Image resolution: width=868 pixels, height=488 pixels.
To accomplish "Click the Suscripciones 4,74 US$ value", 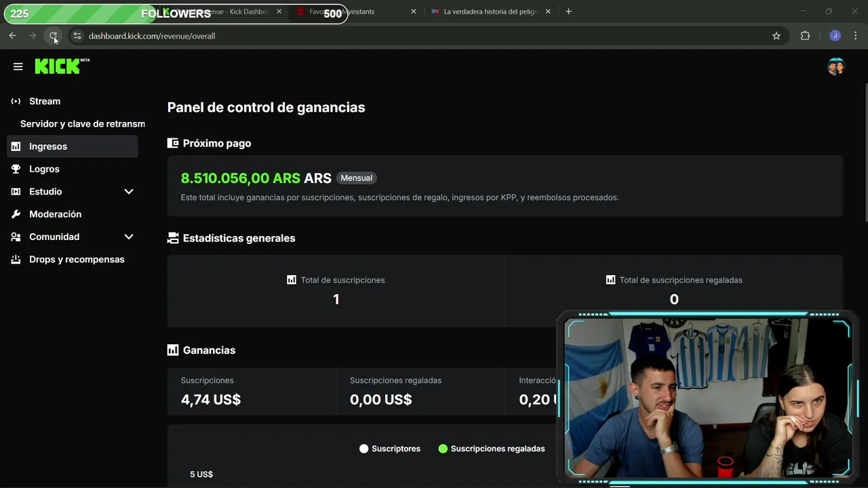I will tap(211, 399).
